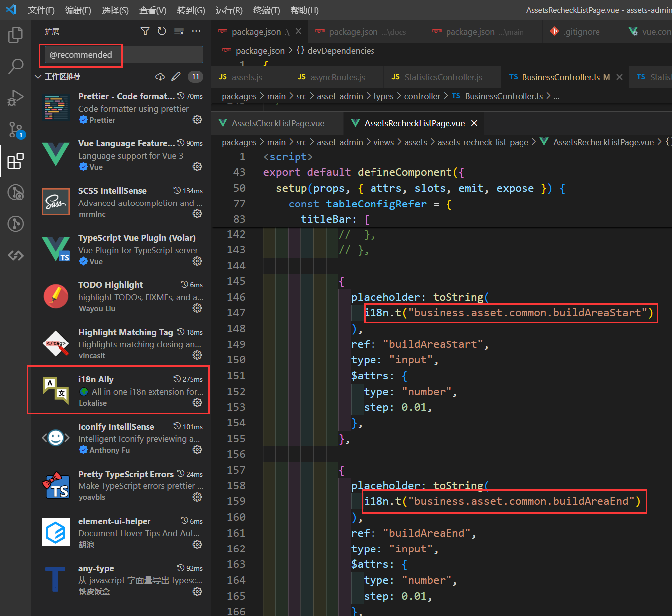Open the controller breadcrumb in BusinessController.ts path
The image size is (672, 616).
[422, 96]
